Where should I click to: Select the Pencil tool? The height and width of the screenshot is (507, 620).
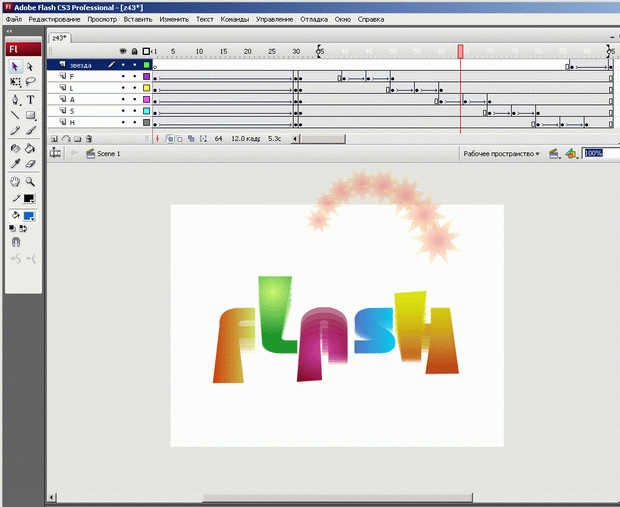(x=15, y=130)
